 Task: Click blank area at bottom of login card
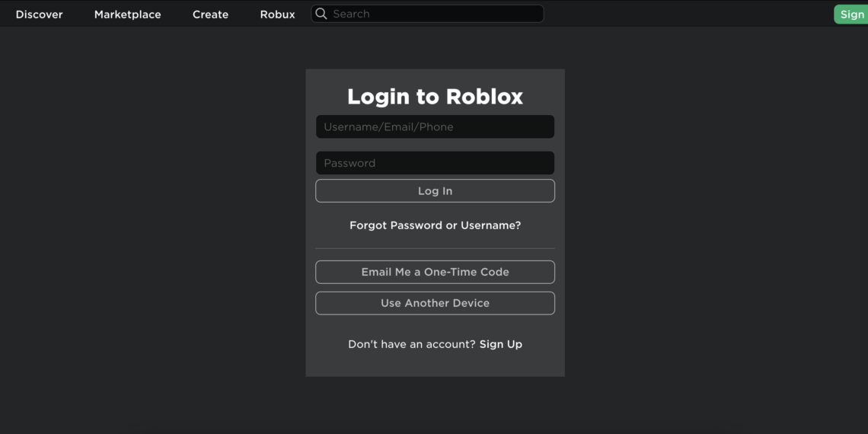[435, 365]
